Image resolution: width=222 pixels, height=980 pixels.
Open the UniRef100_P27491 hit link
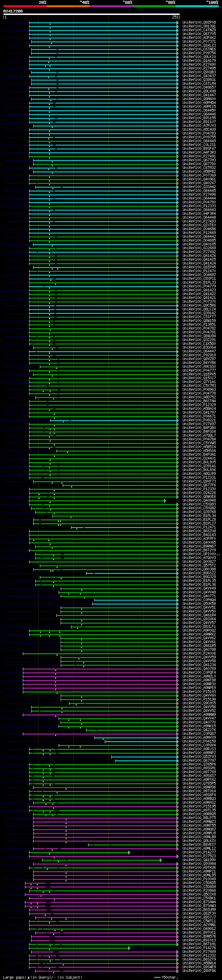tap(199, 156)
